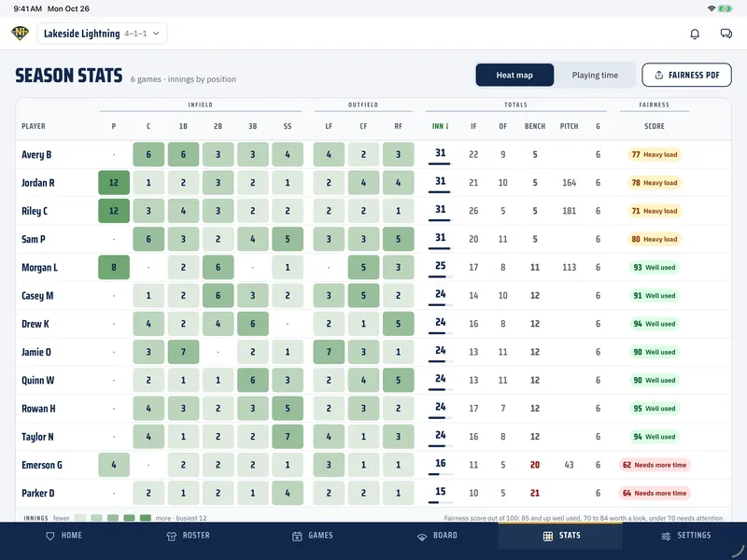Sort by the PLAYER column header
The height and width of the screenshot is (560, 747).
(x=34, y=126)
